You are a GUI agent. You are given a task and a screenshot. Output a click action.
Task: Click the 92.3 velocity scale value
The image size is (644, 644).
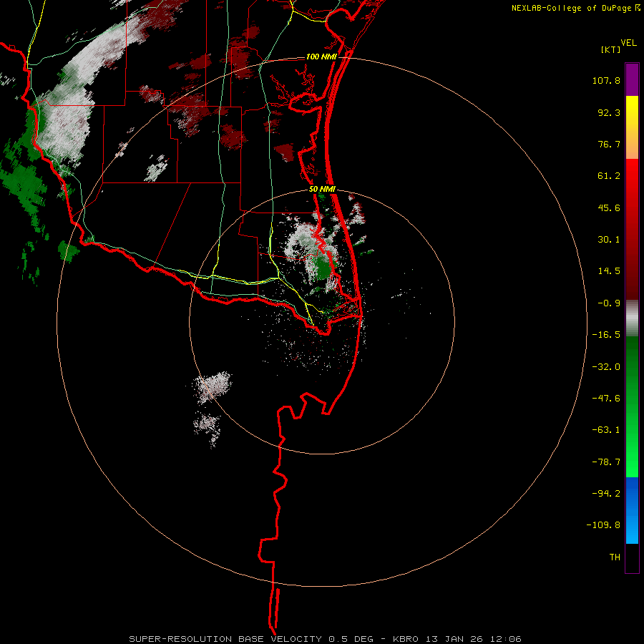[609, 112]
